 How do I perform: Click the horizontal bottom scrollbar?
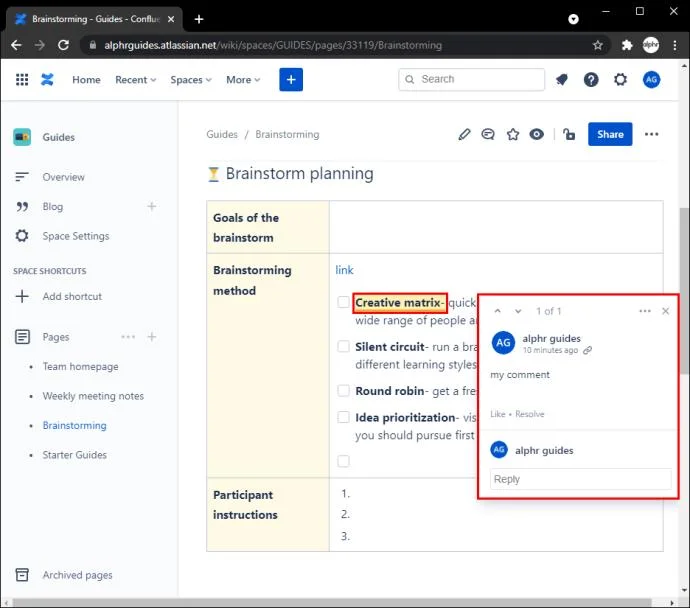pos(332,602)
